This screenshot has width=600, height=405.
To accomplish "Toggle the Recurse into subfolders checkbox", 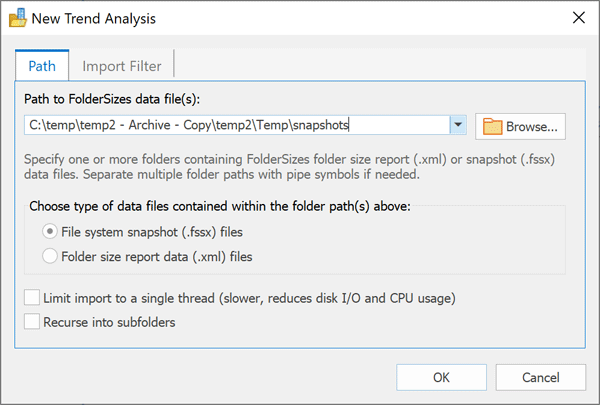I will (x=33, y=322).
